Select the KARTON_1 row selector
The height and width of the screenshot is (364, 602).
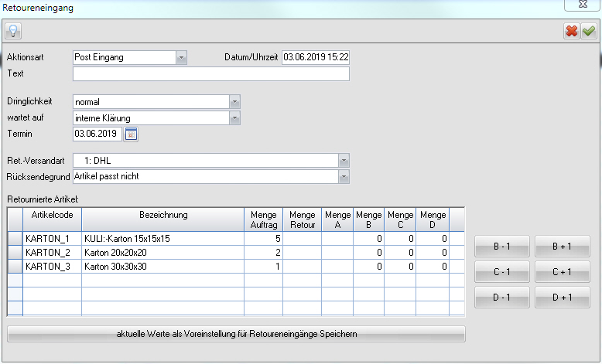tap(15, 239)
